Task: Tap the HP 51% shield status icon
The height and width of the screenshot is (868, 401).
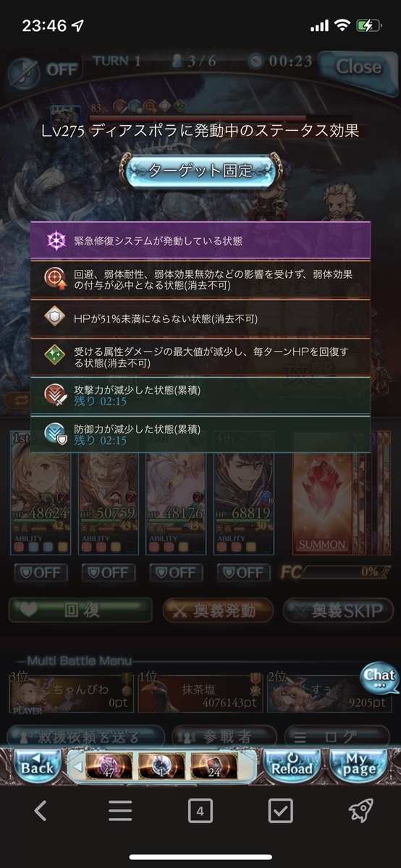Action: tap(56, 319)
